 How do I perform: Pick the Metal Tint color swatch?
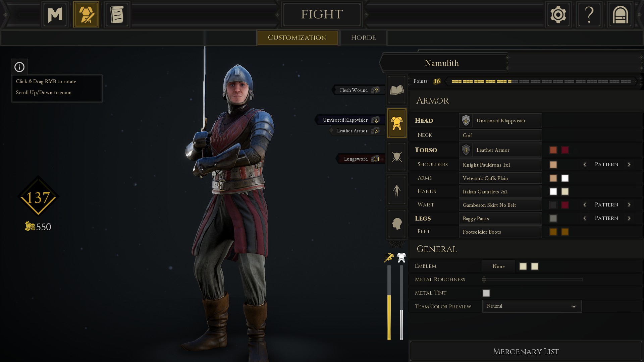coord(486,293)
